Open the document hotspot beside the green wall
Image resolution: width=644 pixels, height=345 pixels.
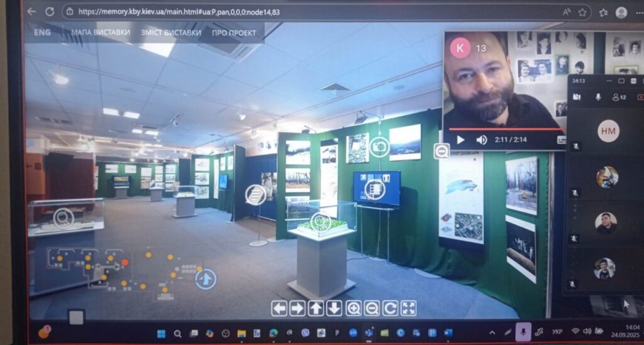click(x=255, y=194)
